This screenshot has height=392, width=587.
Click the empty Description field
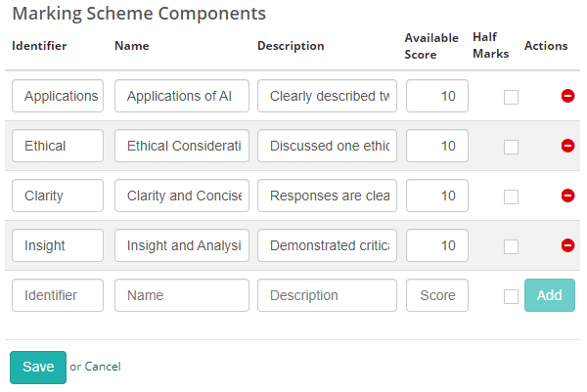coord(327,295)
